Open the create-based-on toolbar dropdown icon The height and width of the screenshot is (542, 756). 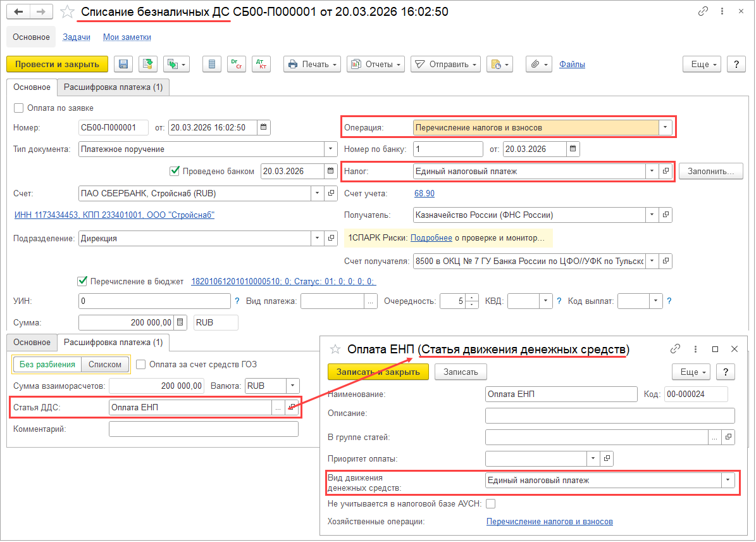click(x=177, y=64)
